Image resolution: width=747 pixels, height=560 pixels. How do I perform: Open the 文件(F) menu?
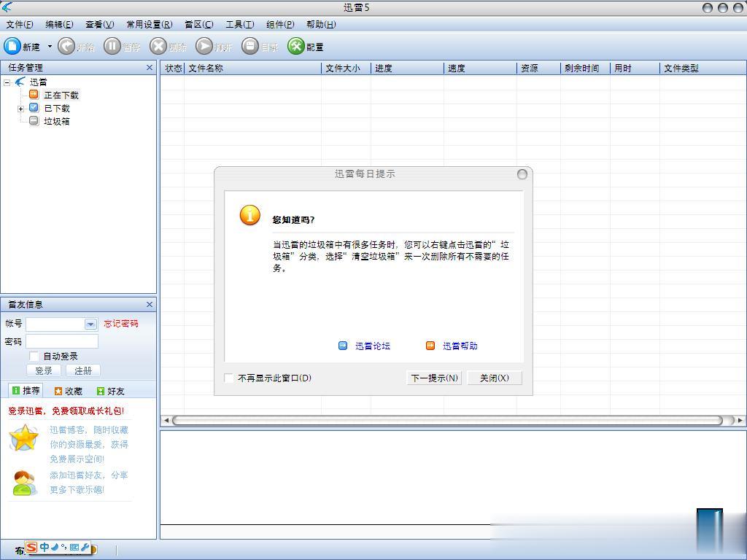(x=20, y=24)
